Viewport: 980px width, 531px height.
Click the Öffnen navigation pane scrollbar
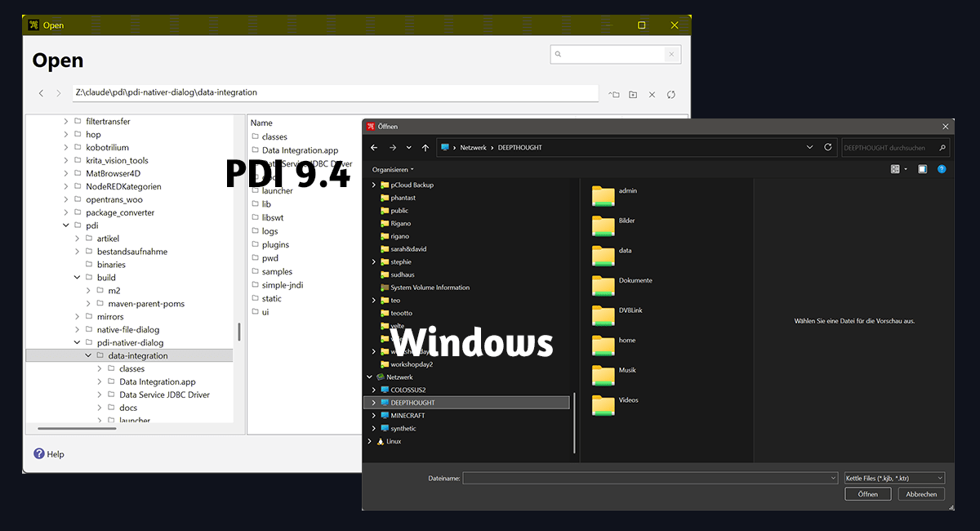coord(575,423)
